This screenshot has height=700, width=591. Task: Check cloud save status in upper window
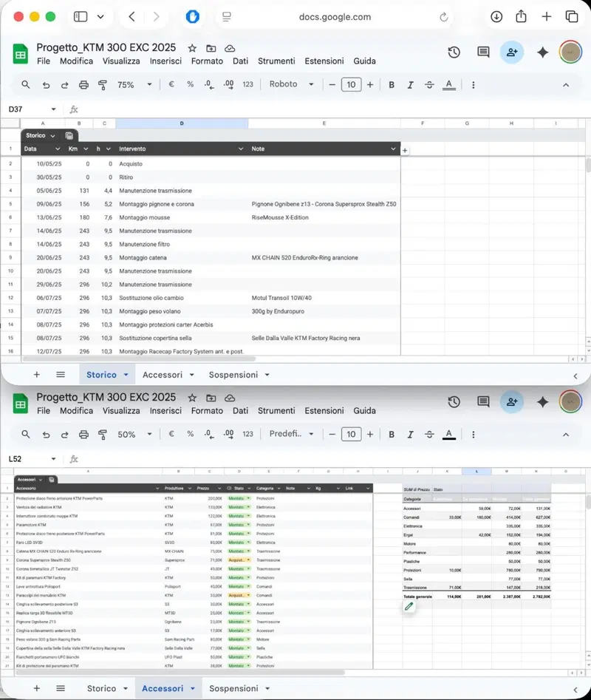pos(230,48)
